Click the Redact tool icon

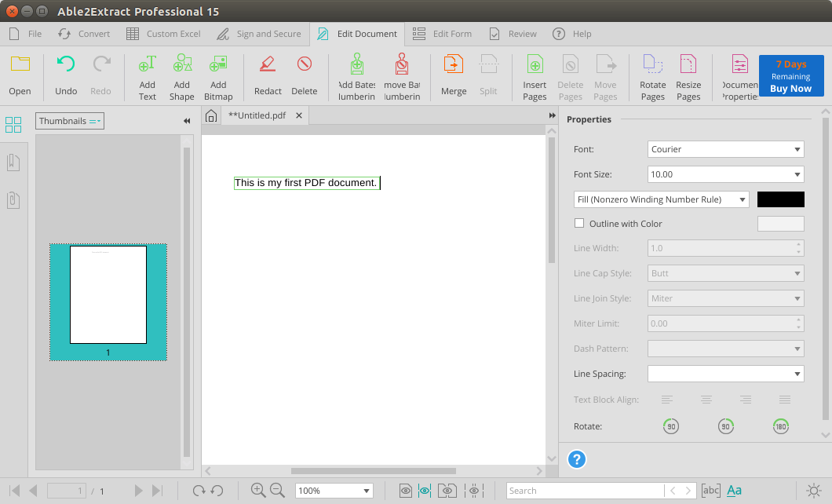(x=268, y=65)
